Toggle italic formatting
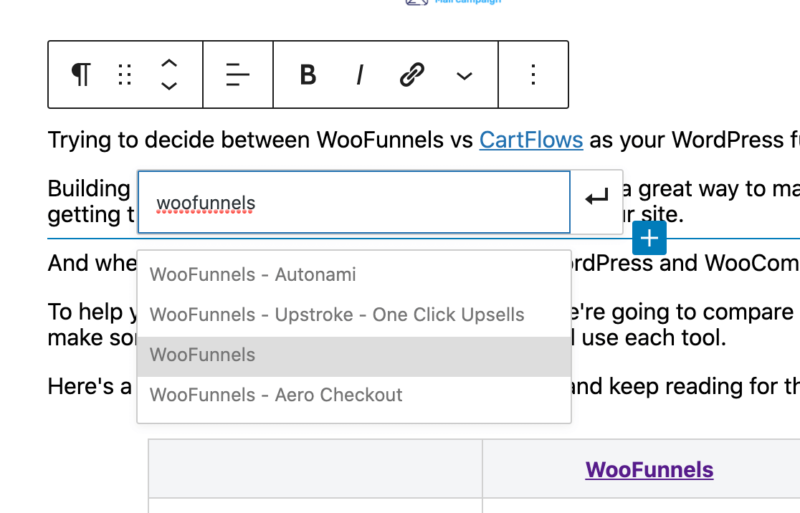 pyautogui.click(x=360, y=75)
